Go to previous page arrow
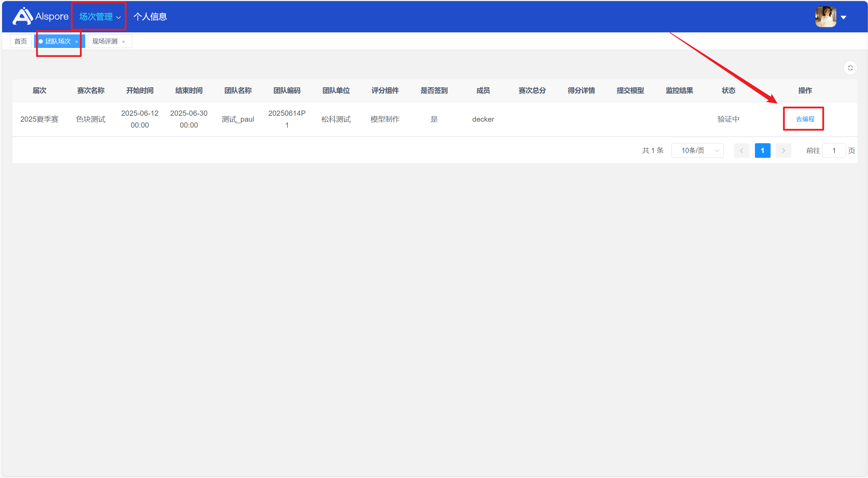 pyautogui.click(x=741, y=151)
